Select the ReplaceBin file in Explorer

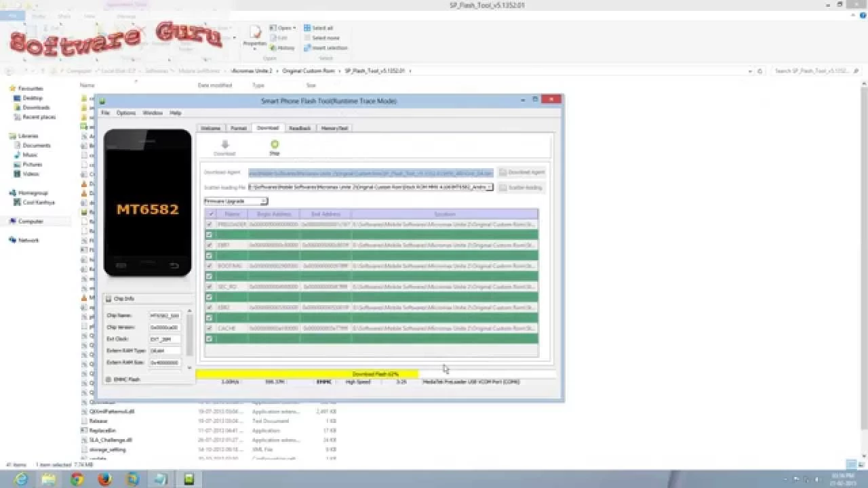pyautogui.click(x=102, y=430)
